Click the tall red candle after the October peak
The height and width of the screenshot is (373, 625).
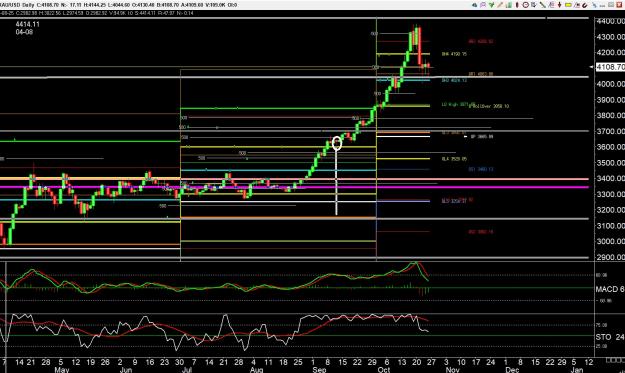tap(420, 45)
